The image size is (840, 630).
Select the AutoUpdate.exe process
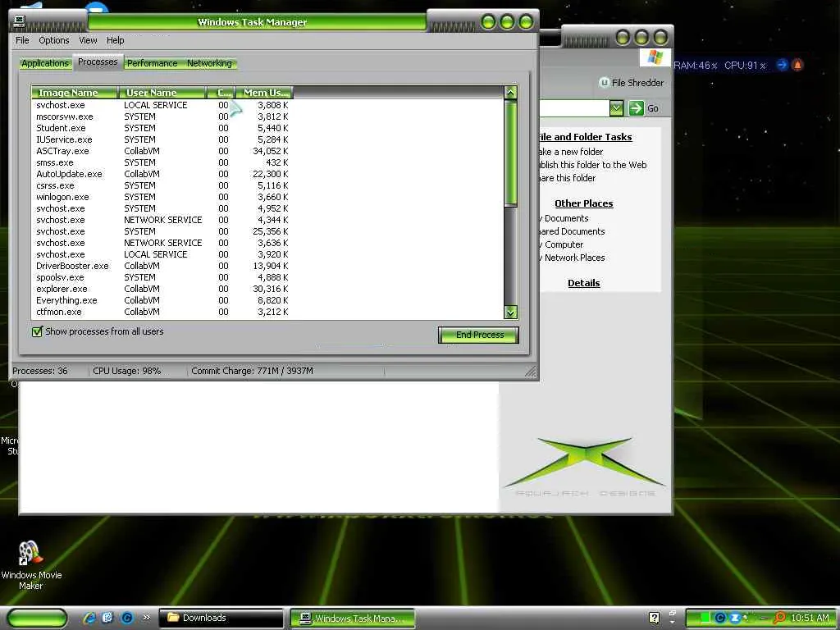point(162,174)
